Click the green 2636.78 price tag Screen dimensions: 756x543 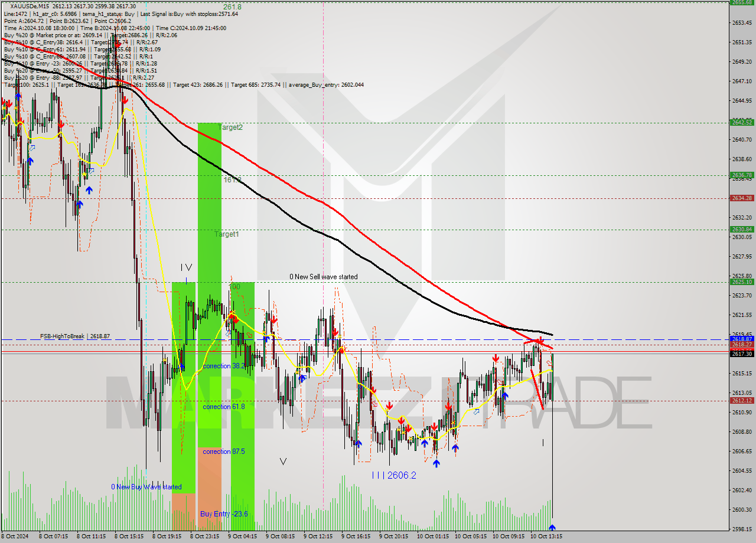(742, 175)
